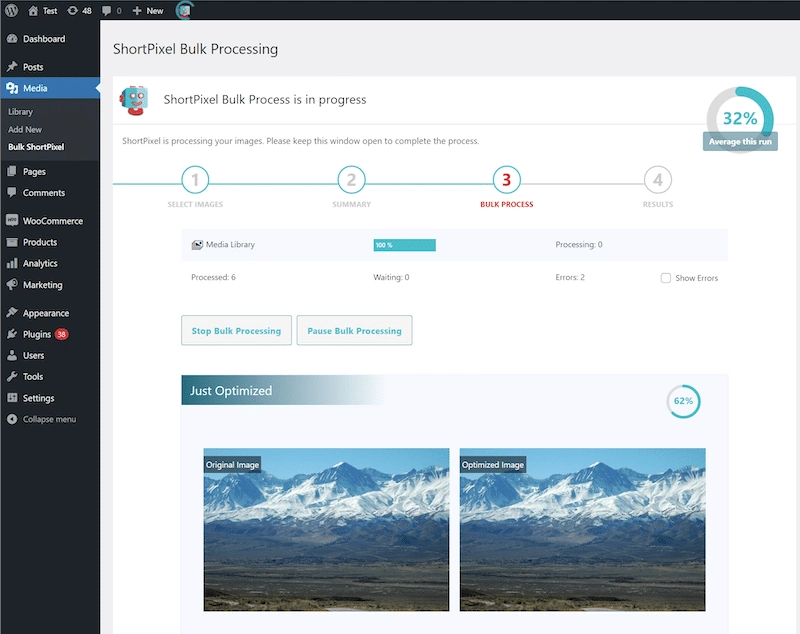This screenshot has height=634, width=800.
Task: Enable the Show Errors checkbox
Action: pos(665,278)
